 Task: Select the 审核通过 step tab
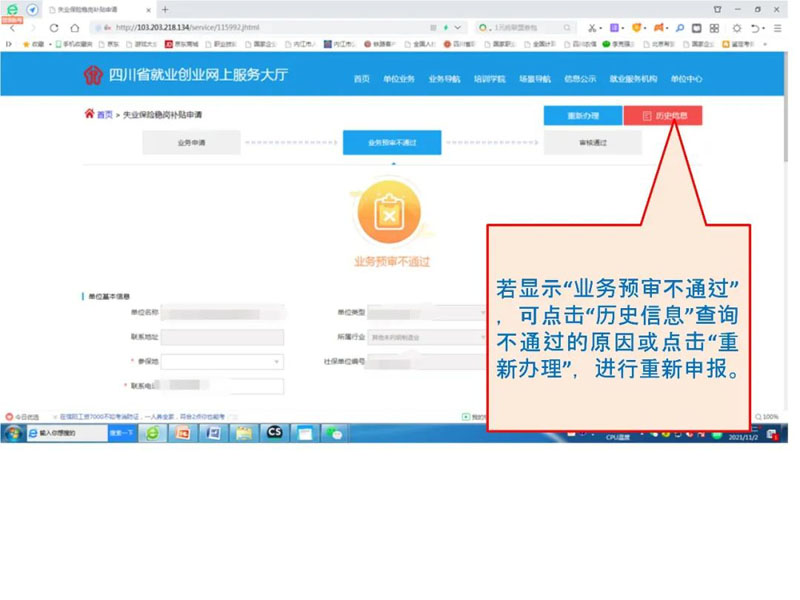pyautogui.click(x=592, y=143)
